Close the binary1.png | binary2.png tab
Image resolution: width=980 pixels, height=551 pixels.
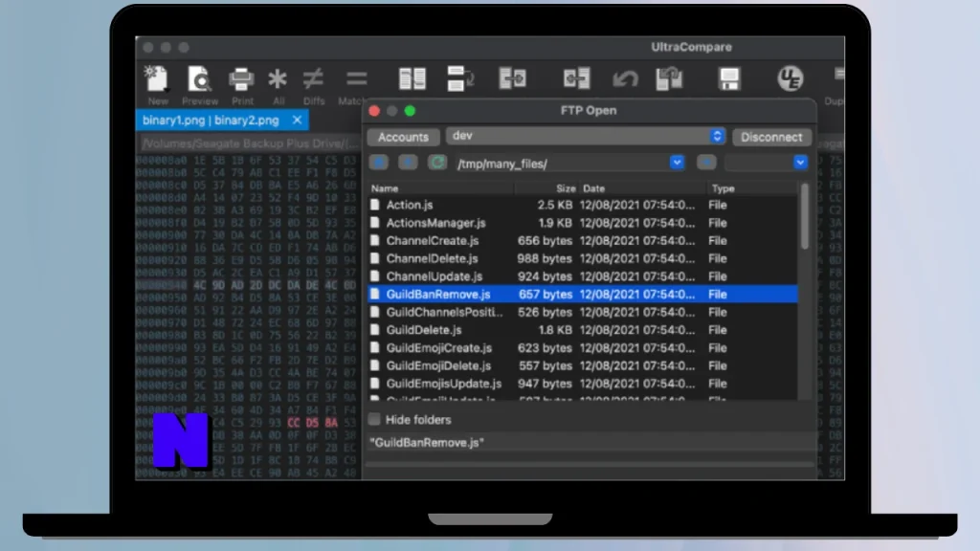click(297, 120)
